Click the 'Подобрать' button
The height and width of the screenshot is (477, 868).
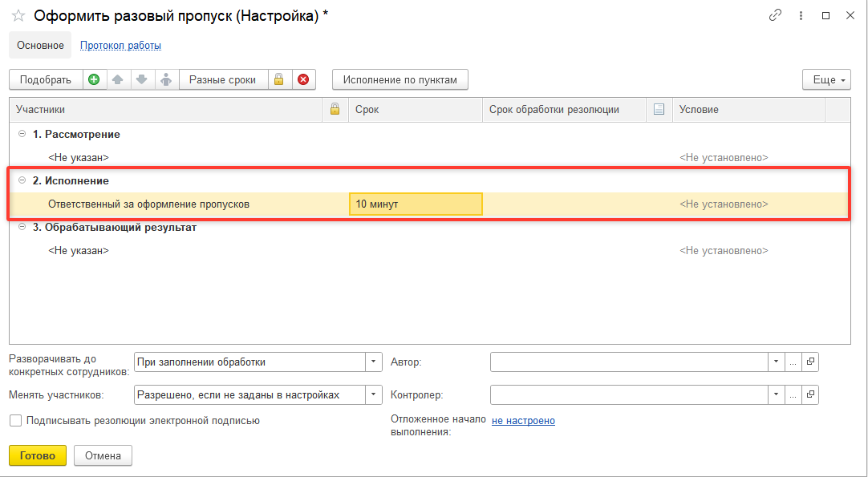point(46,79)
